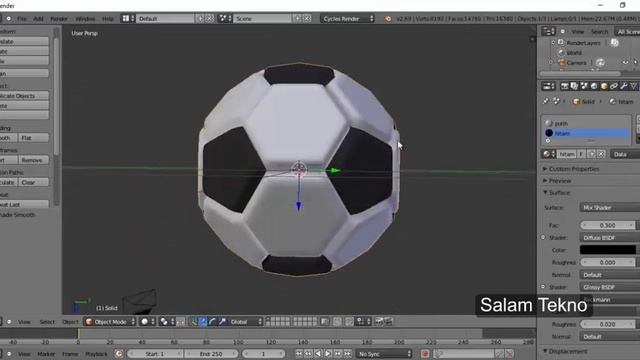Open the pivot point selector

(167, 322)
